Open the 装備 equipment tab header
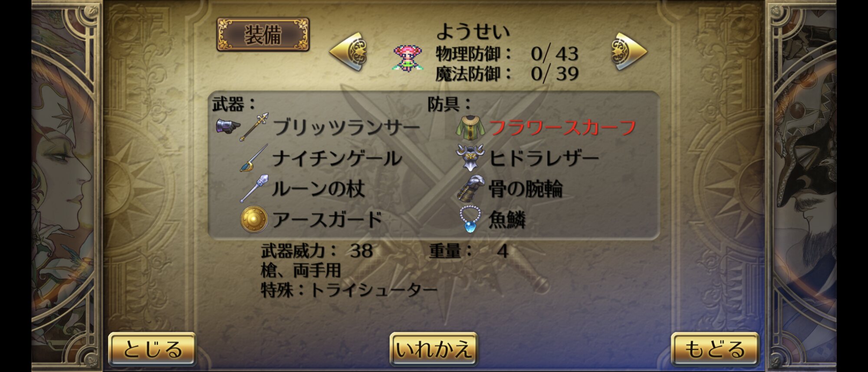The width and height of the screenshot is (868, 372). (263, 35)
